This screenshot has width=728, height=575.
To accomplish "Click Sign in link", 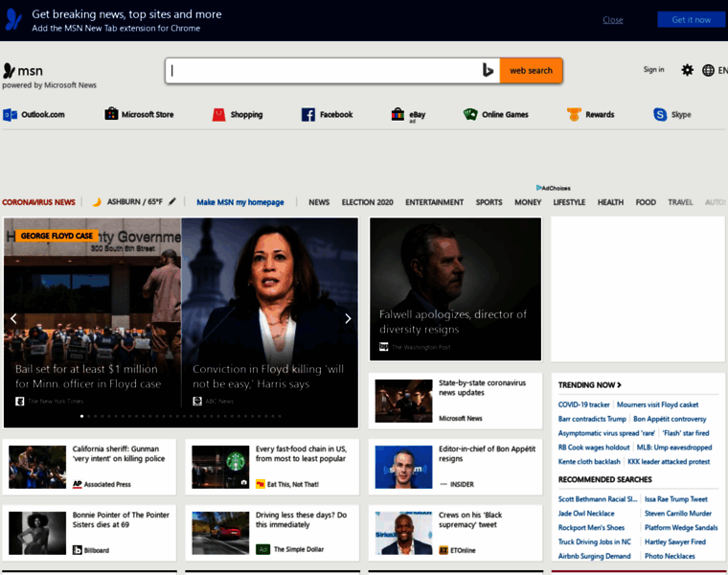I will click(x=653, y=69).
